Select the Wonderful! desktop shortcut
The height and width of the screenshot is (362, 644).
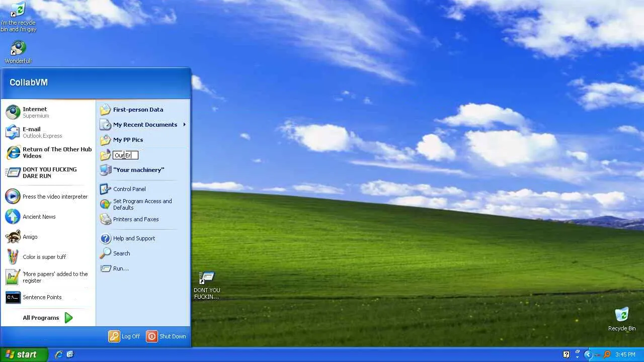point(18,52)
